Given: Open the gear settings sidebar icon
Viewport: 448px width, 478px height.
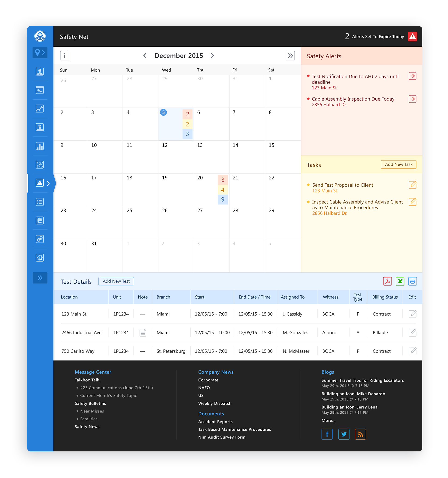Looking at the screenshot, I should tap(40, 258).
